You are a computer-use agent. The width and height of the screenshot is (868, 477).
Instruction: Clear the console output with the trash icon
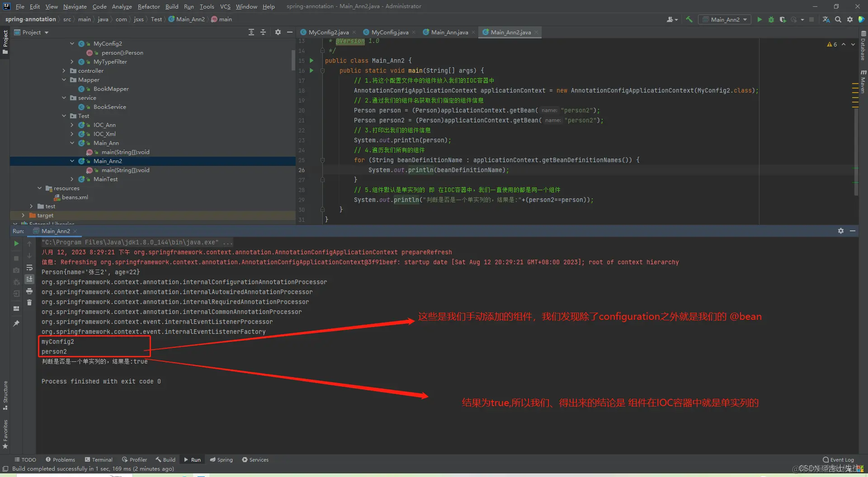coord(29,303)
